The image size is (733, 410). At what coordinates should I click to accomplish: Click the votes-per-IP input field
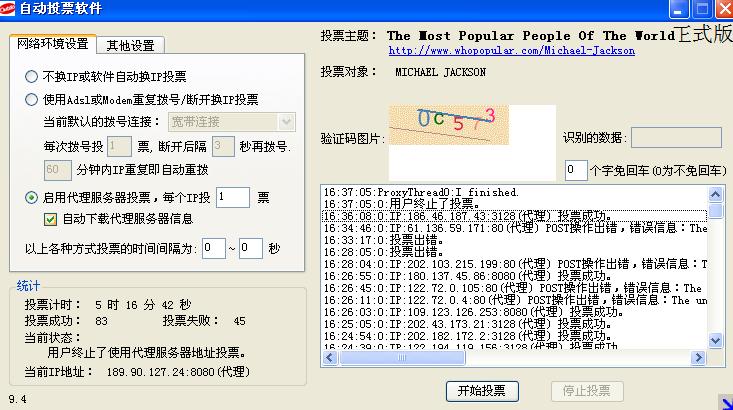(x=232, y=197)
